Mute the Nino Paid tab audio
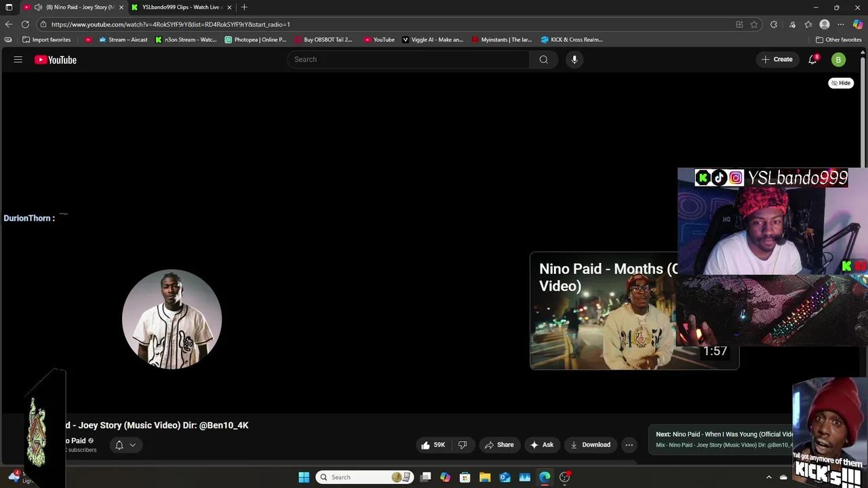 [38, 7]
